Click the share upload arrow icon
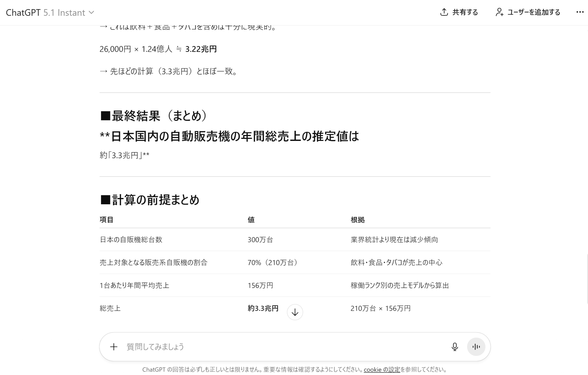Viewport: 588px width, 375px height. pyautogui.click(x=444, y=12)
